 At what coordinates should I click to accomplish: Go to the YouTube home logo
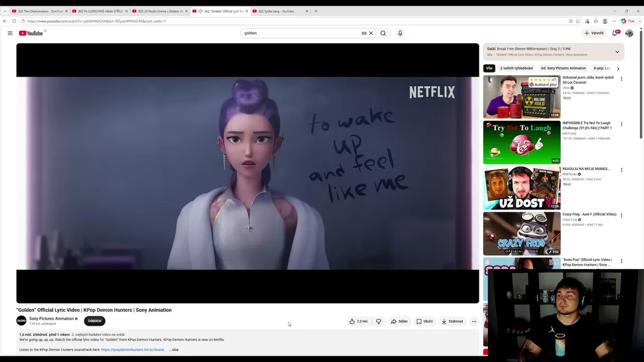31,33
